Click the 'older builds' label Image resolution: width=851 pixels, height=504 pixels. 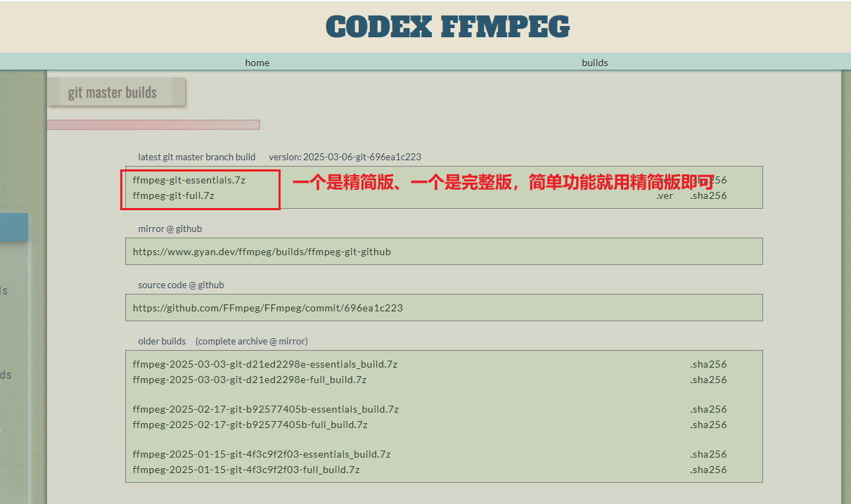tap(162, 341)
